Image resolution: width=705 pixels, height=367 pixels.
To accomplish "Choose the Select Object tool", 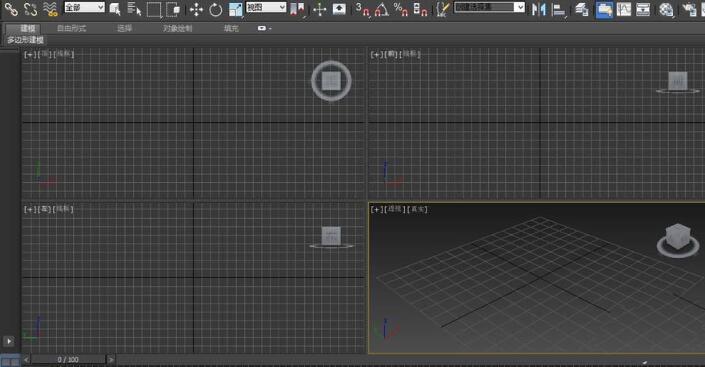I will coord(115,9).
